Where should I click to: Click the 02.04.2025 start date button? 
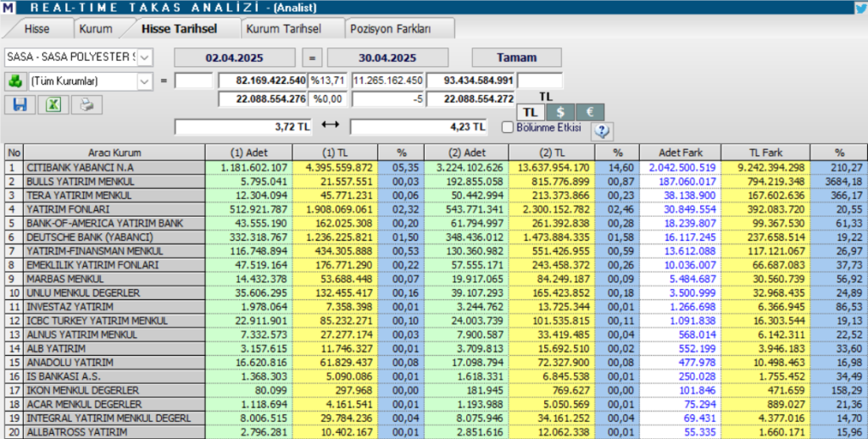tap(234, 58)
